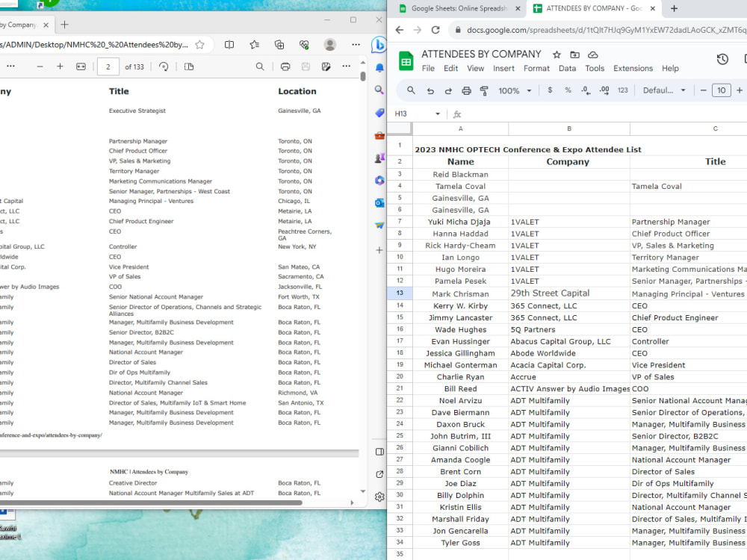Open Edge settings and more menu

pos(356,45)
